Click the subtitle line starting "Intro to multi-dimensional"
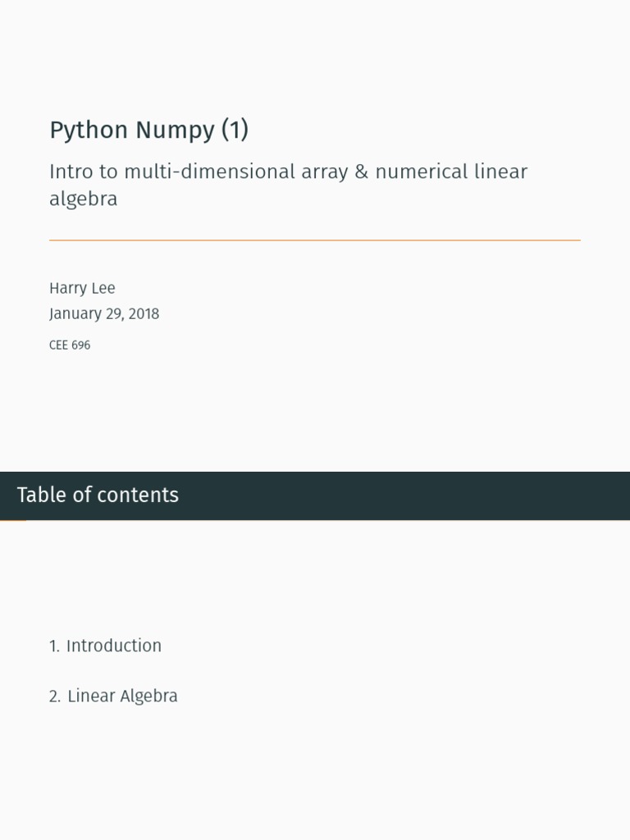 point(288,172)
